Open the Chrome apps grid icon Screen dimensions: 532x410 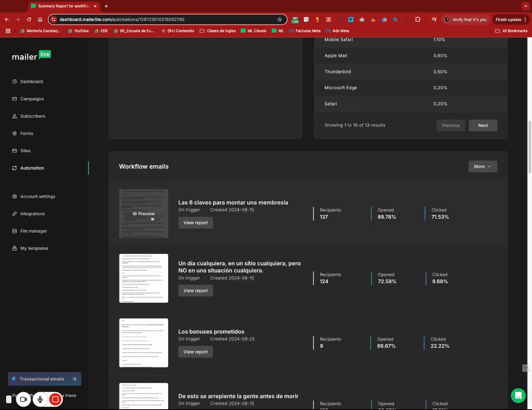click(8, 31)
